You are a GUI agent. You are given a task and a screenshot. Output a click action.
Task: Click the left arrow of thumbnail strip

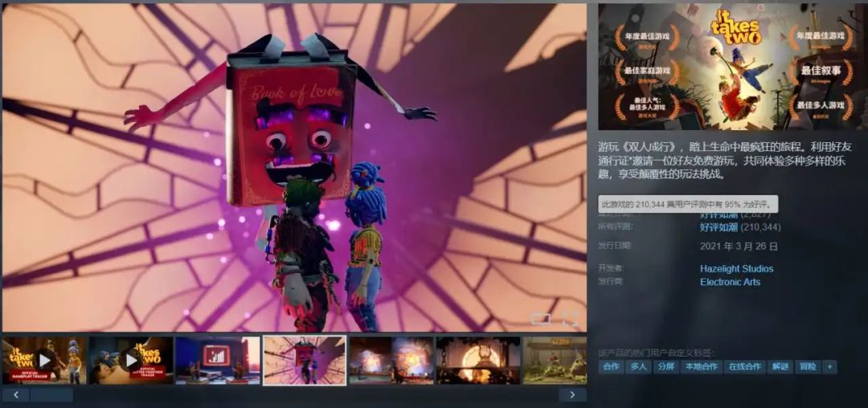coord(15,394)
